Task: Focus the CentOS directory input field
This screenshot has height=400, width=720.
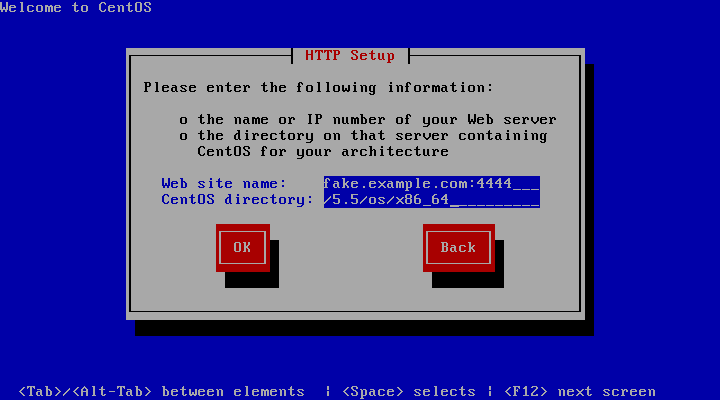Action: tap(432, 200)
